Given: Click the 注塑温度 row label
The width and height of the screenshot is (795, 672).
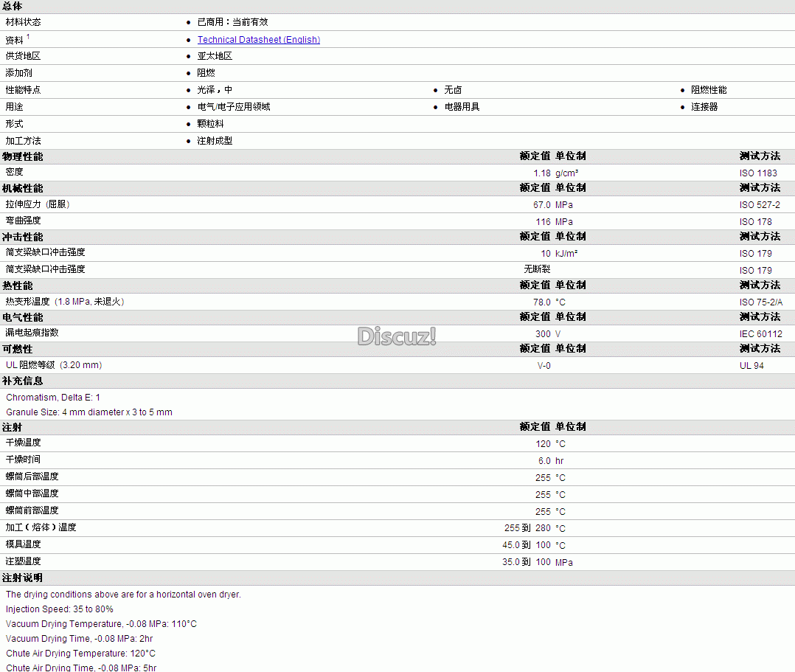Looking at the screenshot, I should point(24,561).
